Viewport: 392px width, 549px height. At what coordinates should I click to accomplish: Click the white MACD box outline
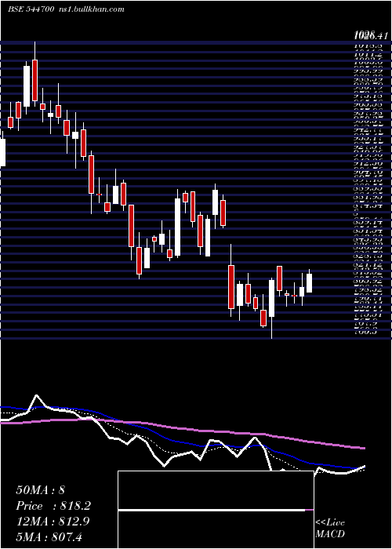(x=216, y=510)
